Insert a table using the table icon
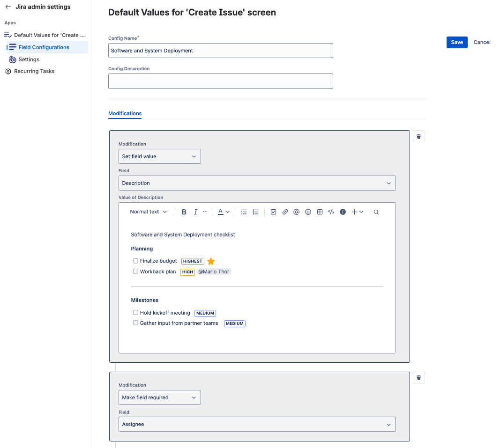Image resolution: width=500 pixels, height=448 pixels. (320, 212)
